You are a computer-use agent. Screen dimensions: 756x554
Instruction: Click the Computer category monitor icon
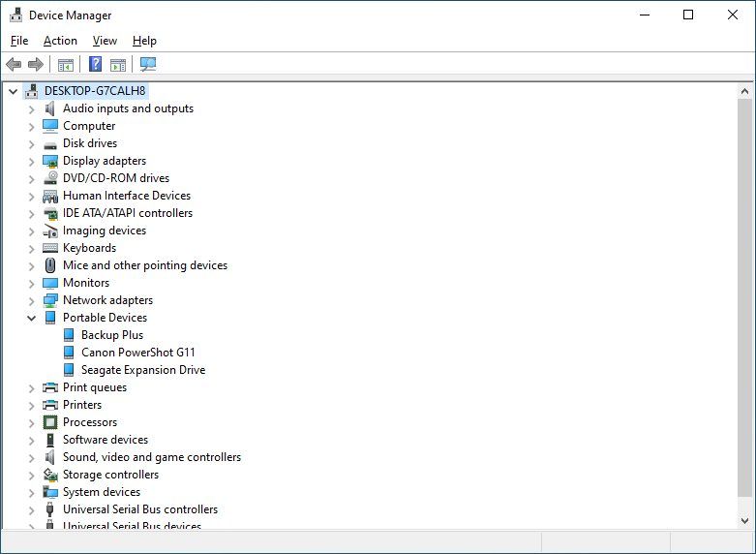click(x=50, y=126)
